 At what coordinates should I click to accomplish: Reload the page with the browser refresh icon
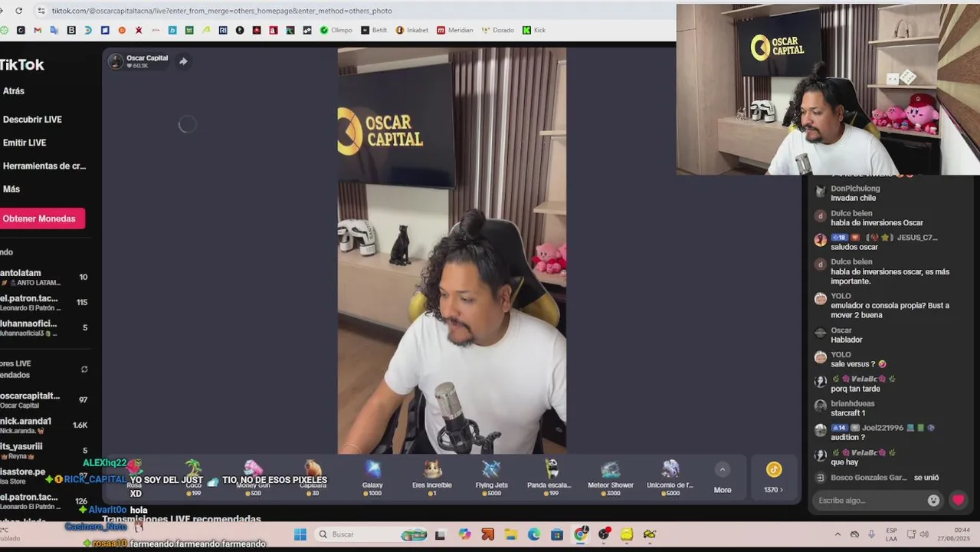pos(18,11)
